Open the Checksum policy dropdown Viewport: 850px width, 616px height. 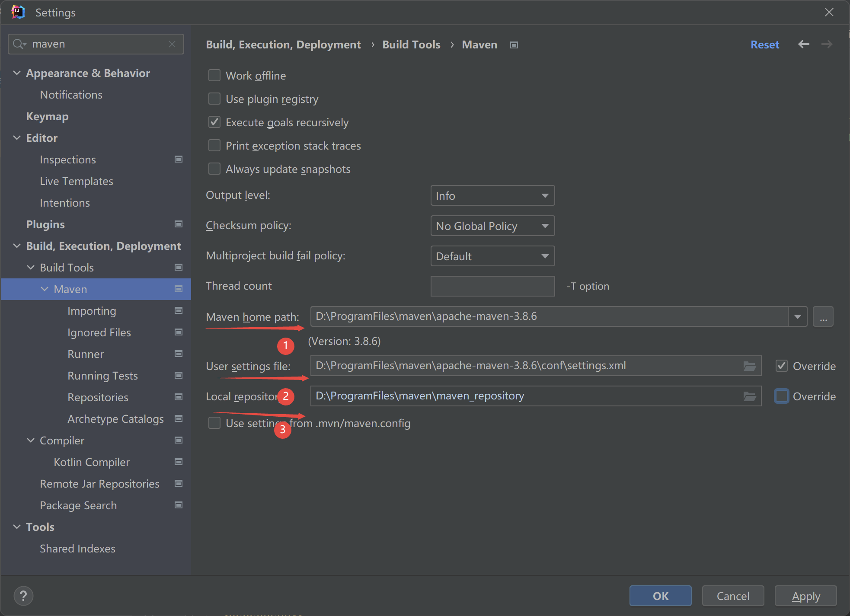click(x=492, y=226)
